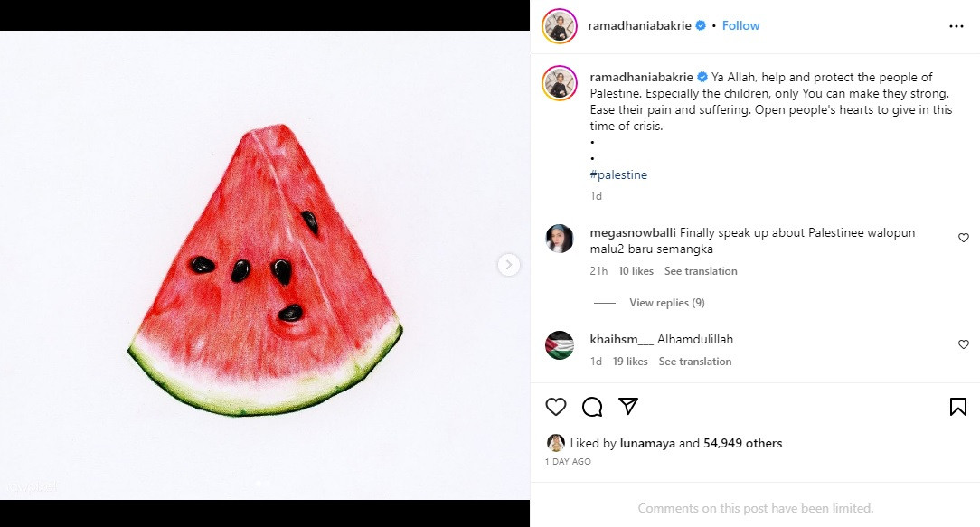The image size is (980, 527).
Task: Open the #palestine hashtag
Action: [x=618, y=174]
